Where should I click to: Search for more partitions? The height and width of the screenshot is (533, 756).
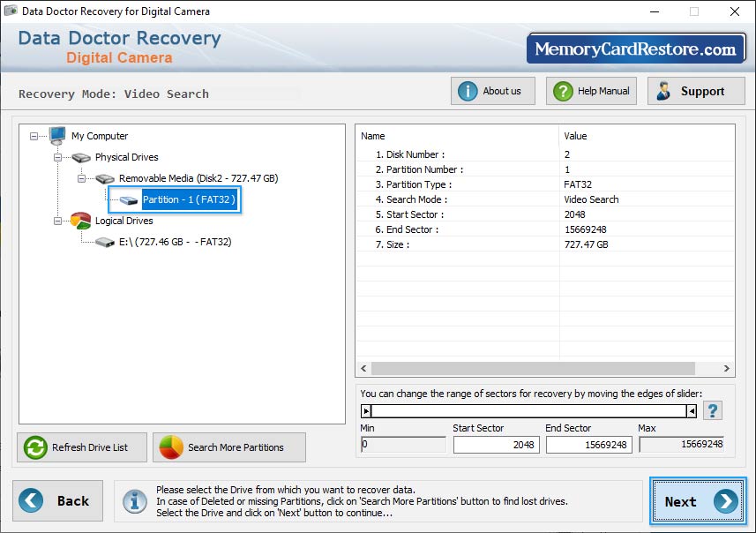tap(229, 447)
